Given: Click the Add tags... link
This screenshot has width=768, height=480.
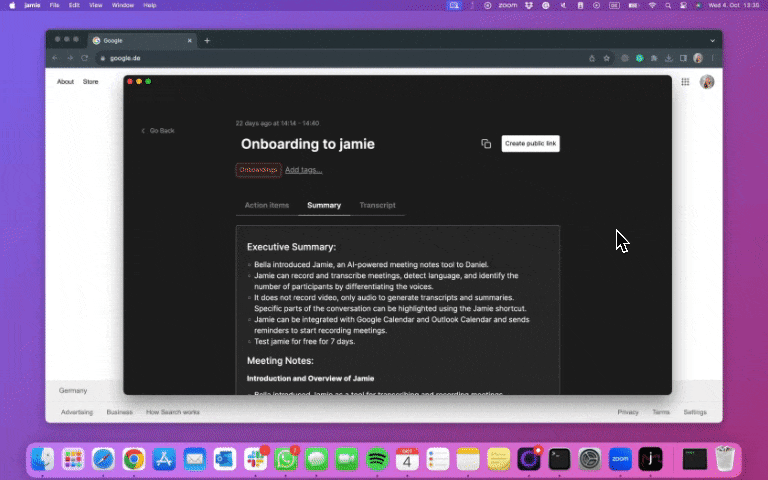Looking at the screenshot, I should [304, 170].
